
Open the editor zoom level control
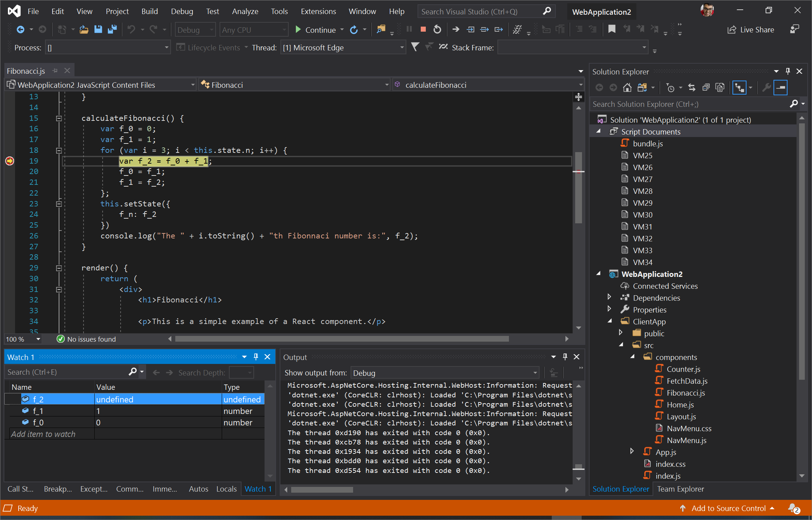point(22,339)
